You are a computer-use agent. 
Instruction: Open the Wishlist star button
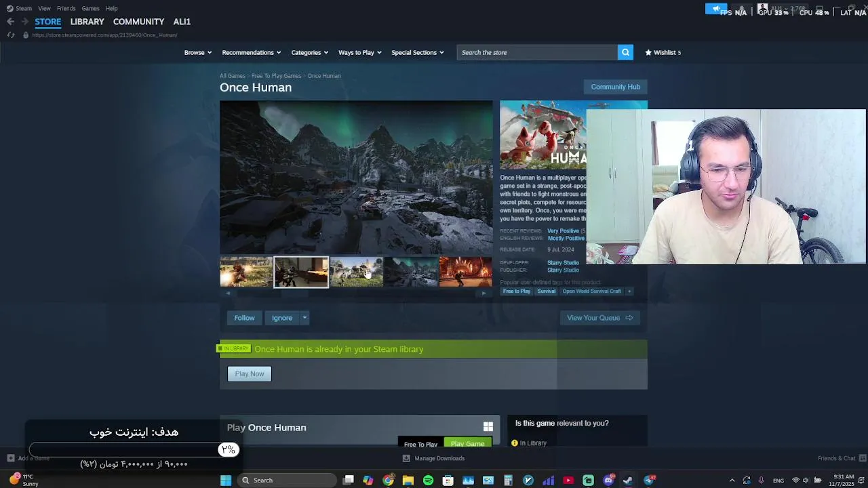pos(663,52)
